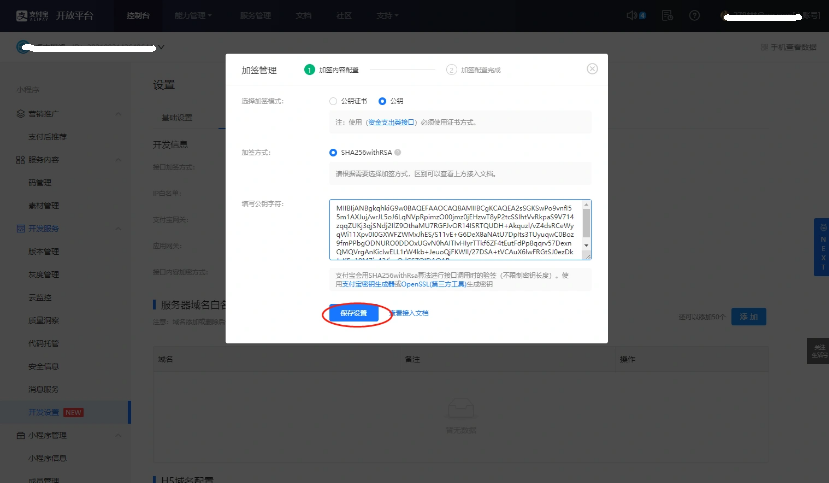The height and width of the screenshot is (483, 829).
Task: Select the 公钥 radio option
Action: [382, 102]
